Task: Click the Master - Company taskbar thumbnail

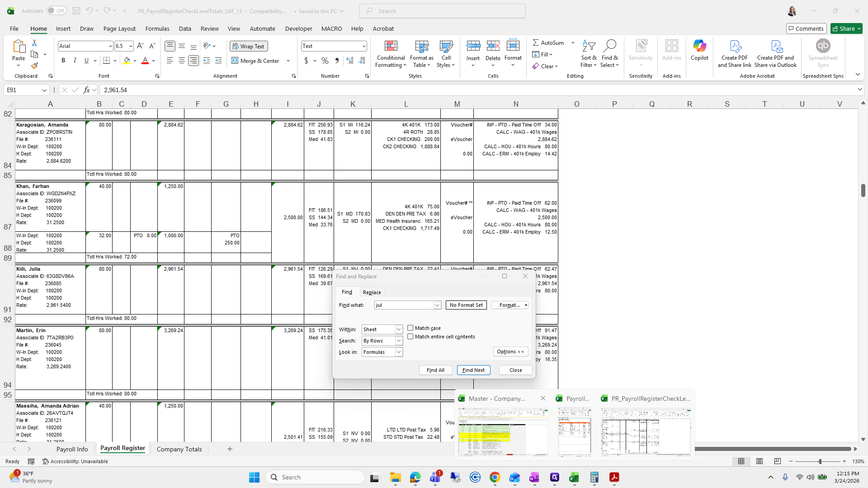Action: [503, 432]
